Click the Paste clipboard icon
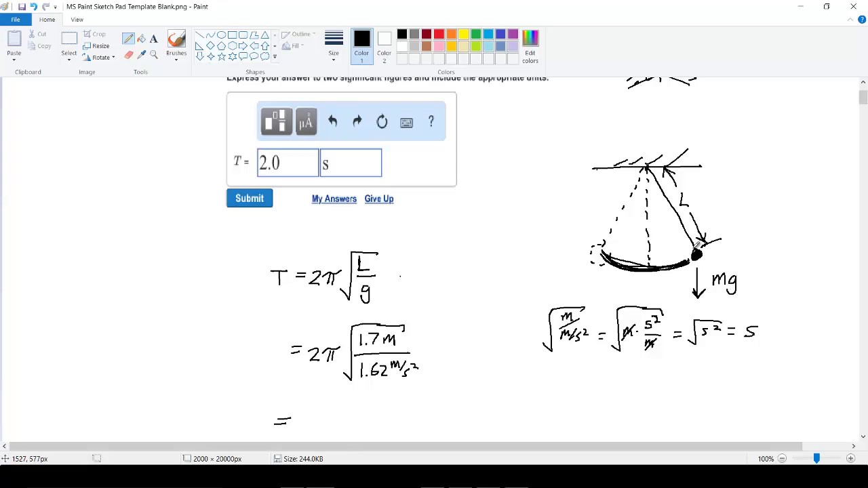 click(14, 40)
